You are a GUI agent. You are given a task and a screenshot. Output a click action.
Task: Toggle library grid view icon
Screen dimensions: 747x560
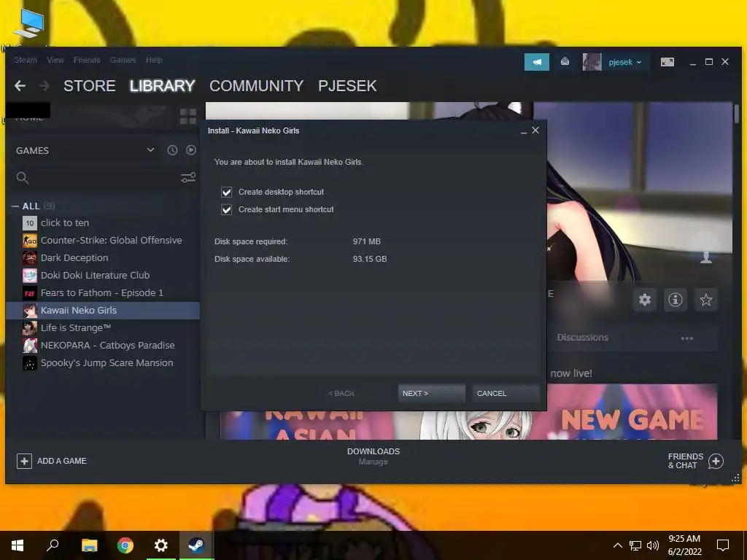point(187,116)
